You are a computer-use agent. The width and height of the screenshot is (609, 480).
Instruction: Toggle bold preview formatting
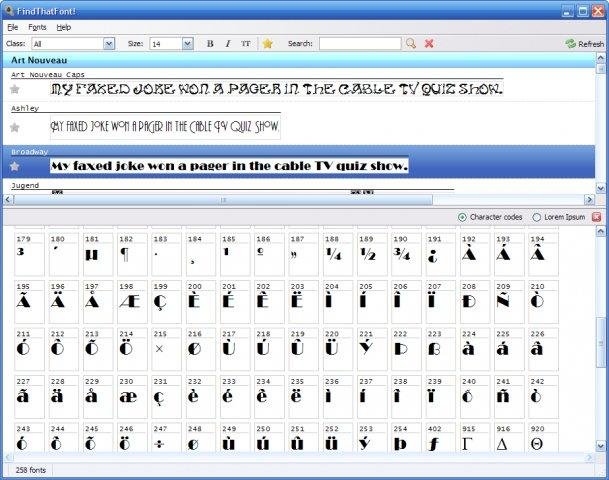coord(210,44)
